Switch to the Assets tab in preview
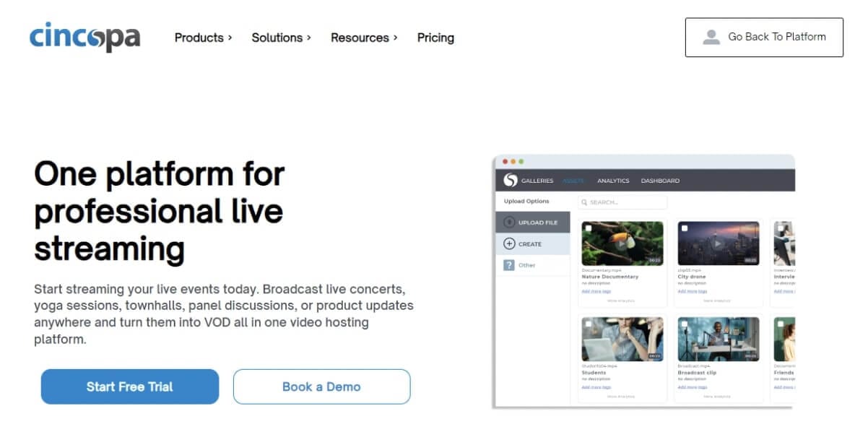 pyautogui.click(x=573, y=181)
